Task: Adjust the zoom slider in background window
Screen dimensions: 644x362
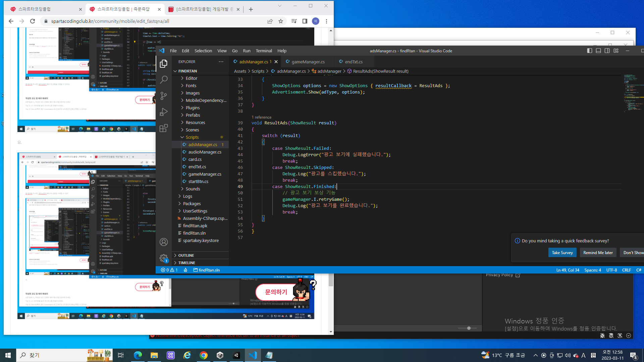Action: (469, 328)
